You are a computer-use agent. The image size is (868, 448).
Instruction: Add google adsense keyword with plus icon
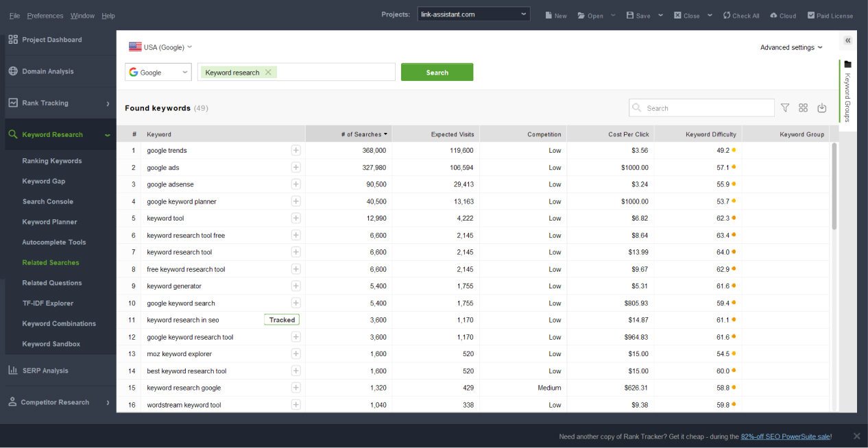pos(296,184)
